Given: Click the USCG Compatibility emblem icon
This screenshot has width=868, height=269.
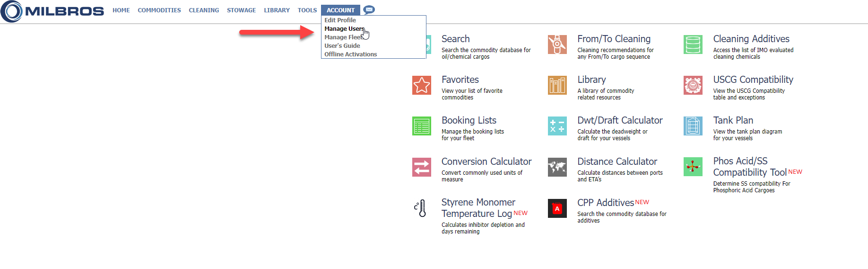Looking at the screenshot, I should point(693,85).
